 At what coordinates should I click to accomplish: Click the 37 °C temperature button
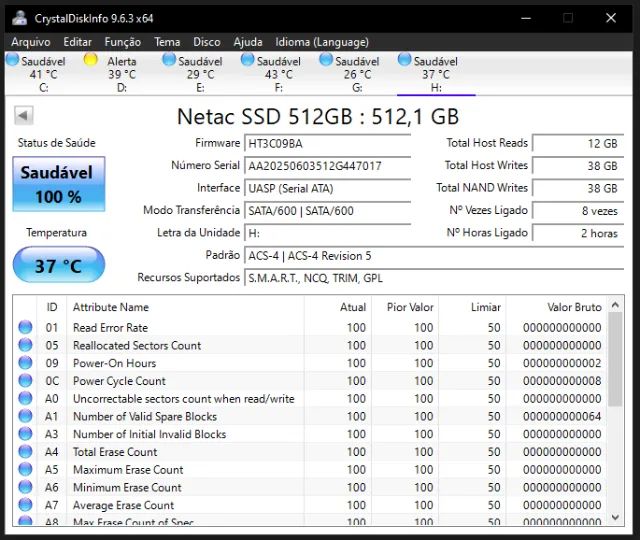click(59, 265)
